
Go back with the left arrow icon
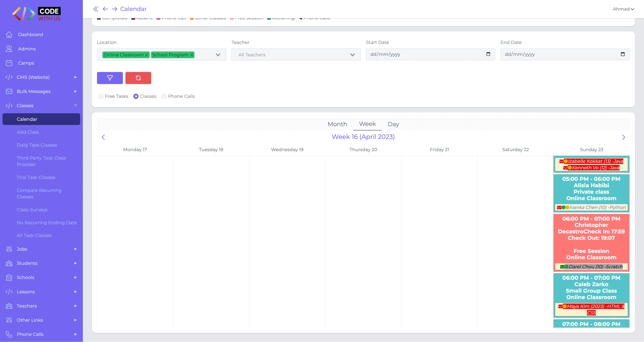click(105, 9)
